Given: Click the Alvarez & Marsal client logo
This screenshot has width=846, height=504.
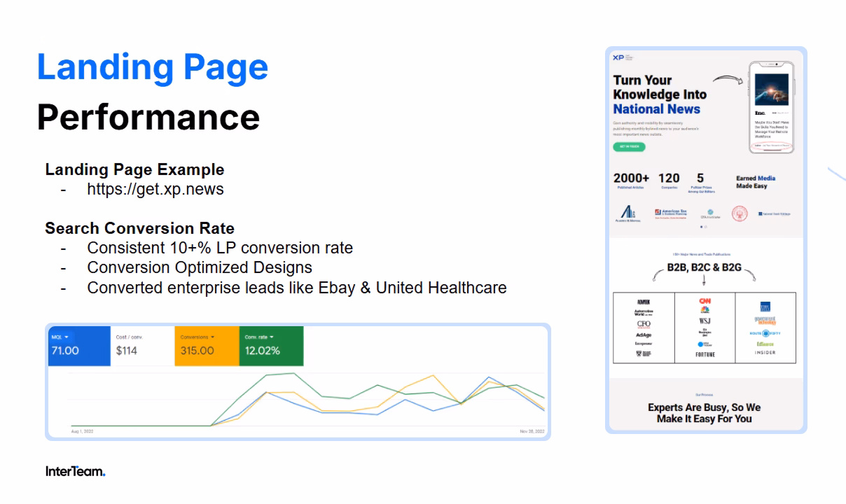Looking at the screenshot, I should (628, 213).
